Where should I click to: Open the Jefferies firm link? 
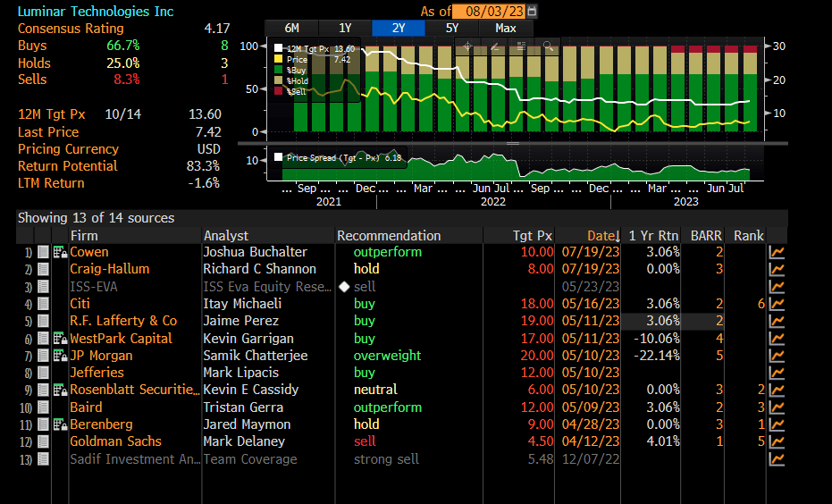(x=97, y=373)
